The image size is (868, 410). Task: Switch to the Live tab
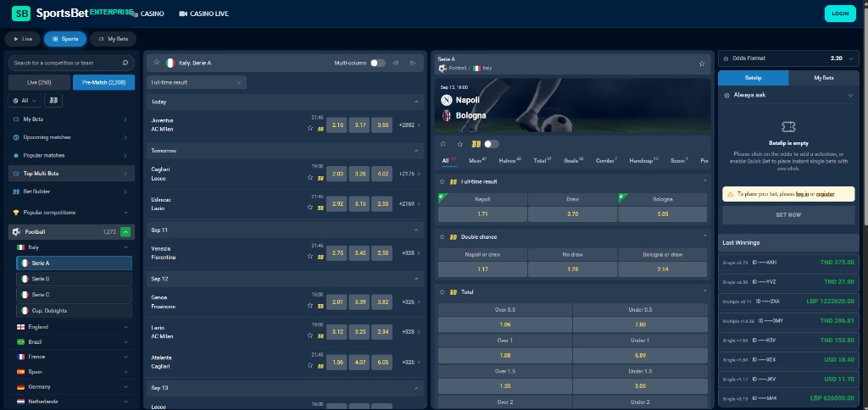(23, 39)
